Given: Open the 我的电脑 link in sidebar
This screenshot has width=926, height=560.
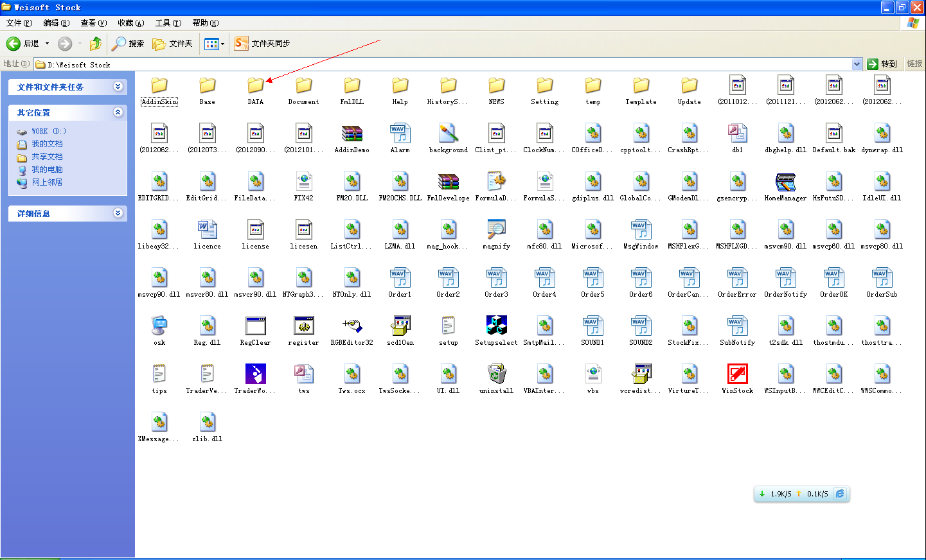Looking at the screenshot, I should (x=47, y=170).
